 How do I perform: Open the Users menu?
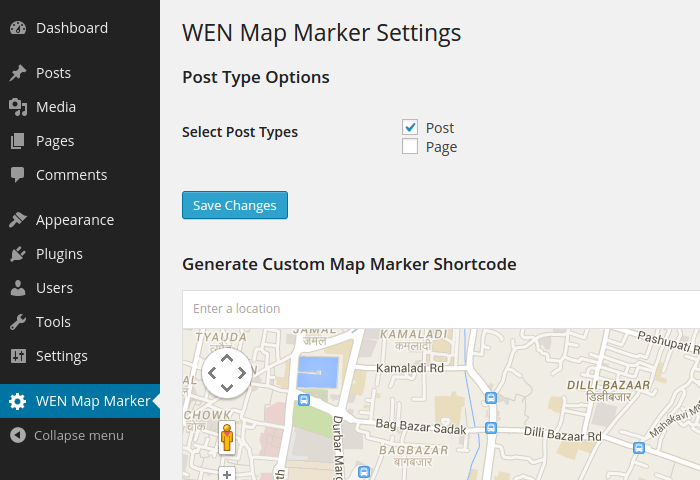54,288
